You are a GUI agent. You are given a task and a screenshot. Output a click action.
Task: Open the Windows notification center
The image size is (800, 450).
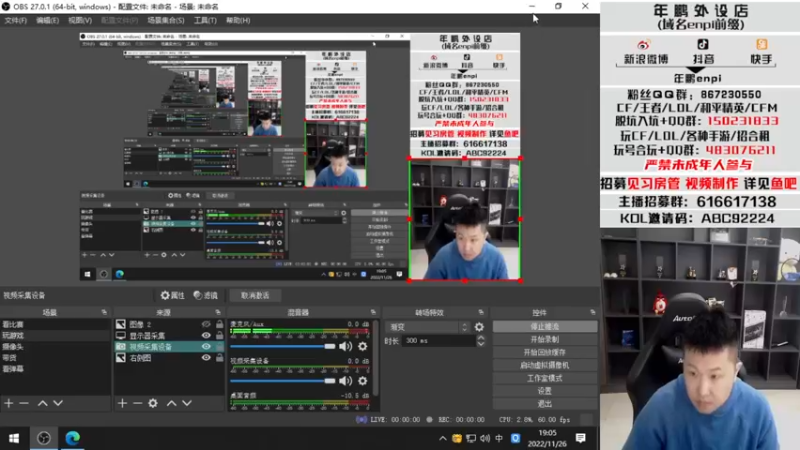click(580, 438)
